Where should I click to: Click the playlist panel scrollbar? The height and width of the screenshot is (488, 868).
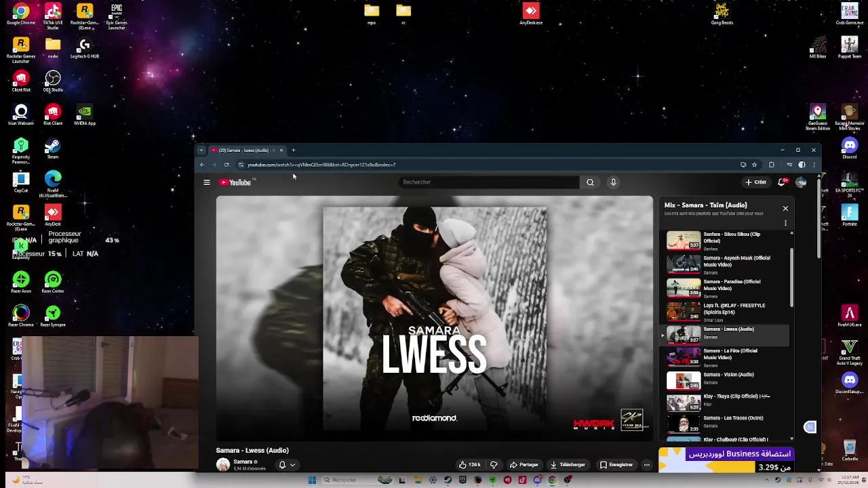(791, 278)
